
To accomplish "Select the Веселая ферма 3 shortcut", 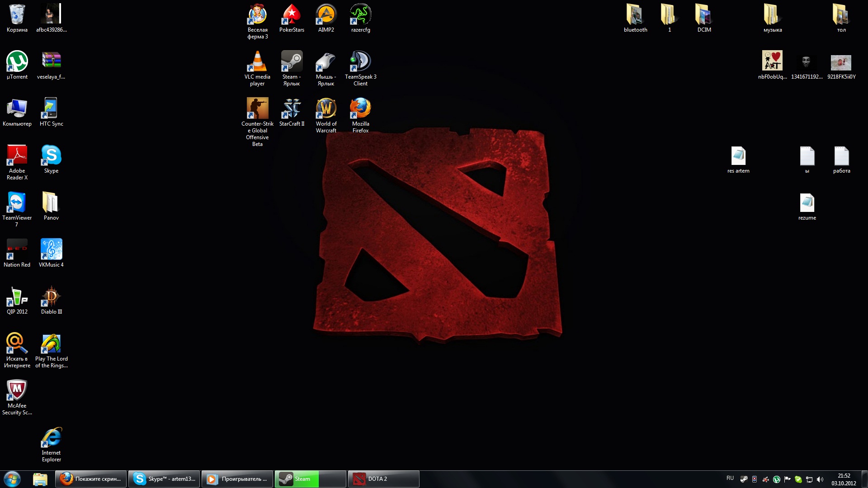I will coord(258,21).
